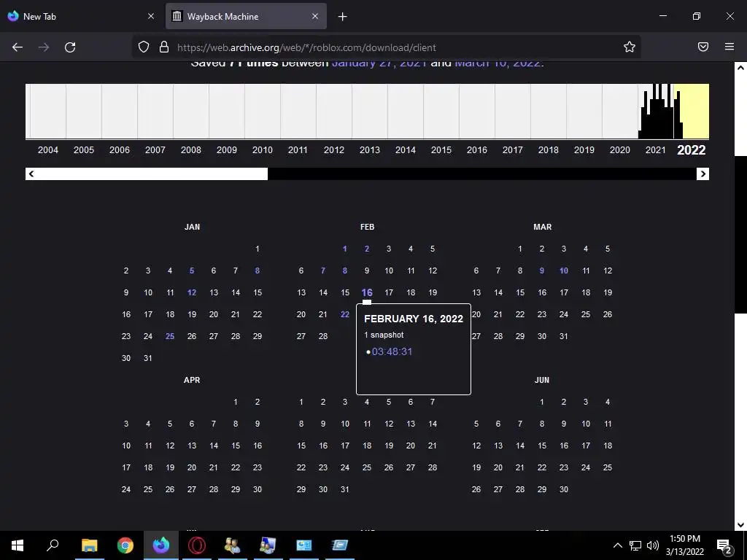Image resolution: width=747 pixels, height=560 pixels.
Task: Close the New Tab tab
Action: (151, 16)
